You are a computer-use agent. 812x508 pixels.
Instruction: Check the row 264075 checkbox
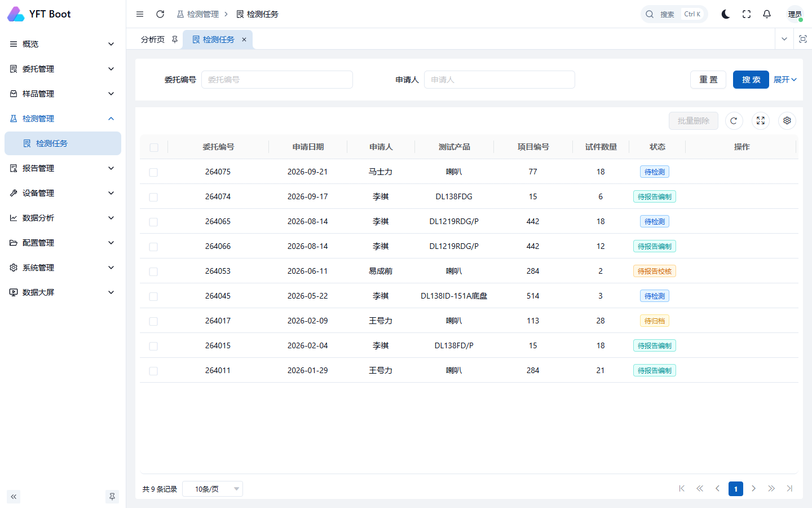[153, 172]
